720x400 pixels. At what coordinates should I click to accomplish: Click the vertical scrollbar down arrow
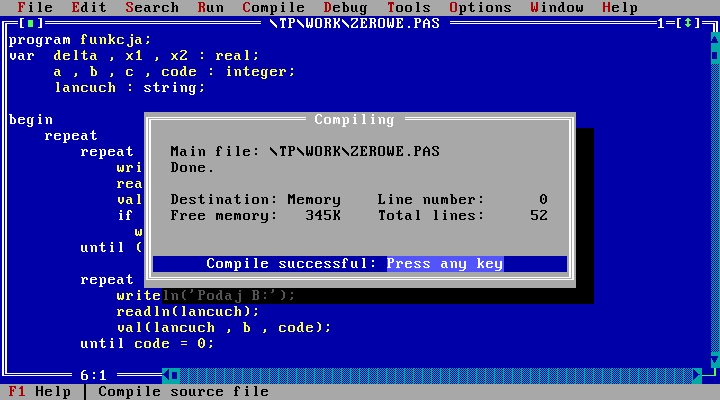coord(714,359)
